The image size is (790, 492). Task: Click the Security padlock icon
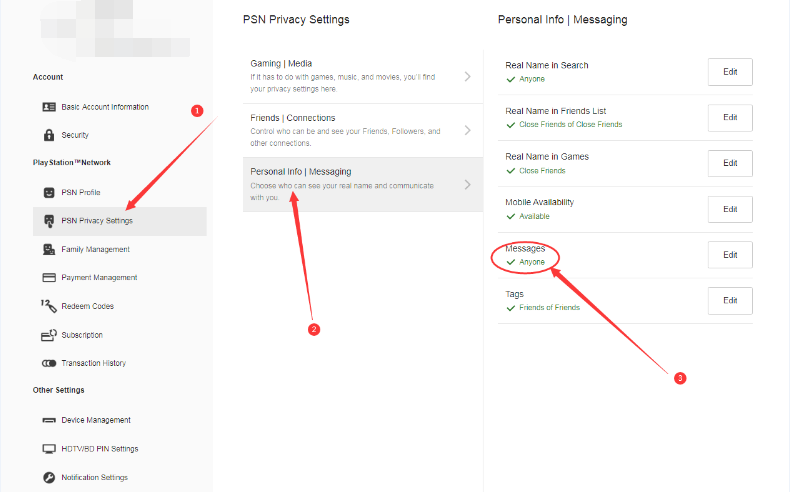[49, 135]
